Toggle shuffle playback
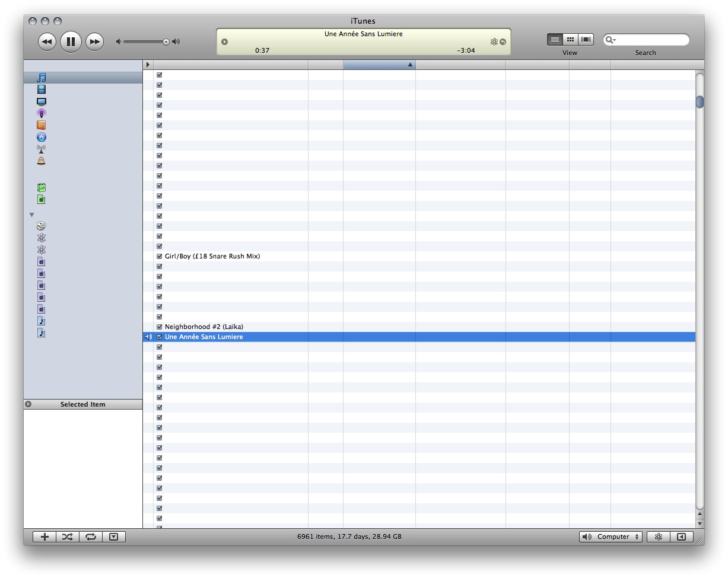 tap(68, 537)
